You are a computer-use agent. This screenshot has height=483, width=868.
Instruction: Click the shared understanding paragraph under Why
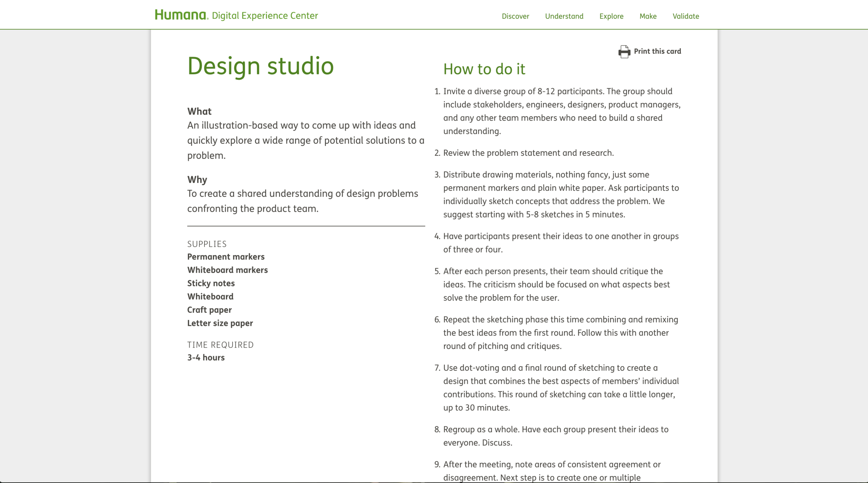click(x=303, y=201)
